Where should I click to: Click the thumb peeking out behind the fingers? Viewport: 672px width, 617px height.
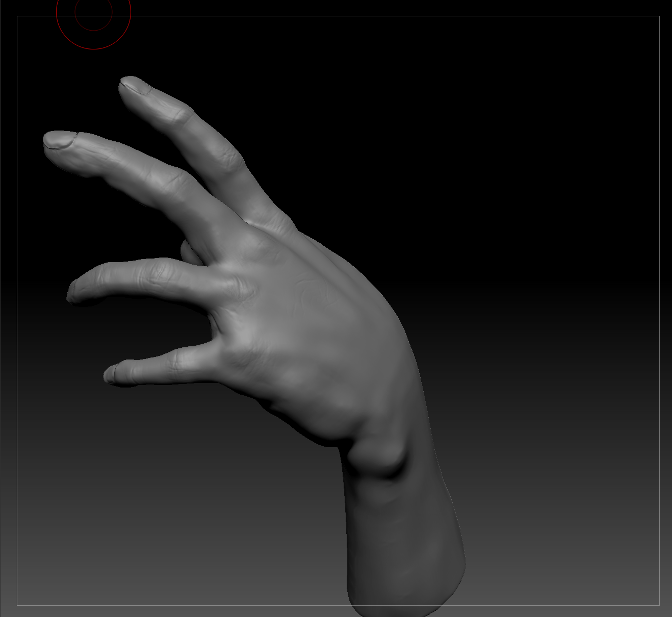(x=190, y=252)
